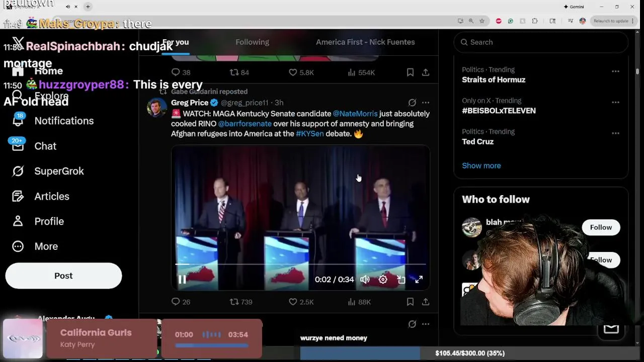Bookmark the post with 554K views
644x362 pixels.
click(x=410, y=72)
